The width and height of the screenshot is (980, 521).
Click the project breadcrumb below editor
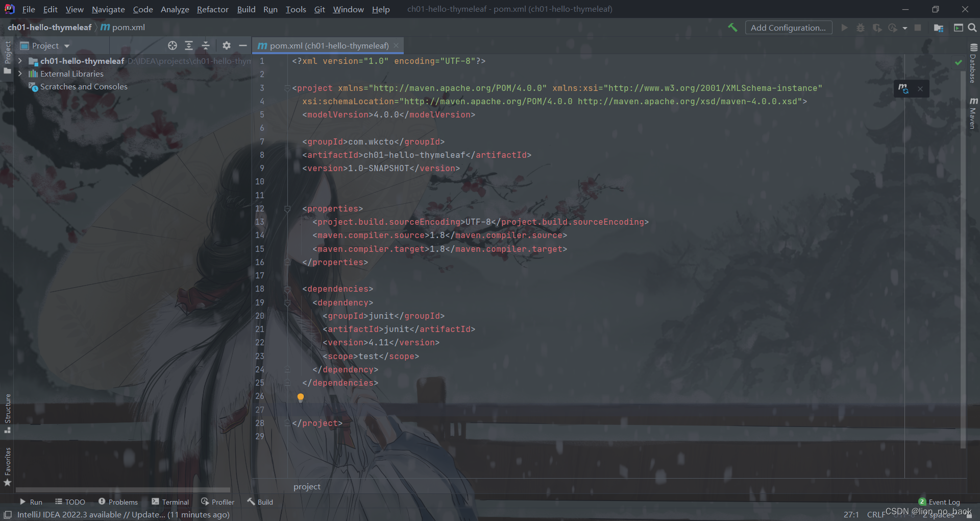coord(307,487)
